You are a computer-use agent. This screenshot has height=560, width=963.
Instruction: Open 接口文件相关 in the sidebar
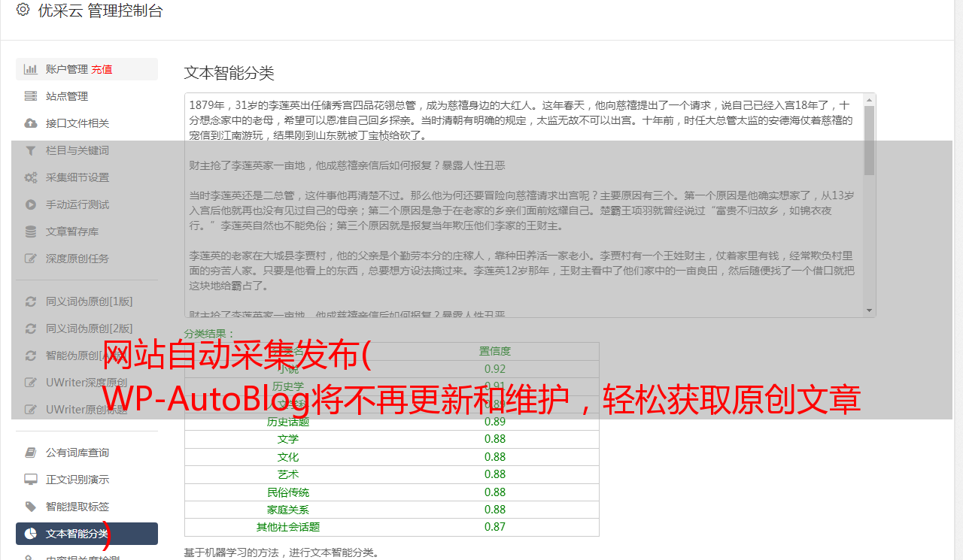point(87,123)
